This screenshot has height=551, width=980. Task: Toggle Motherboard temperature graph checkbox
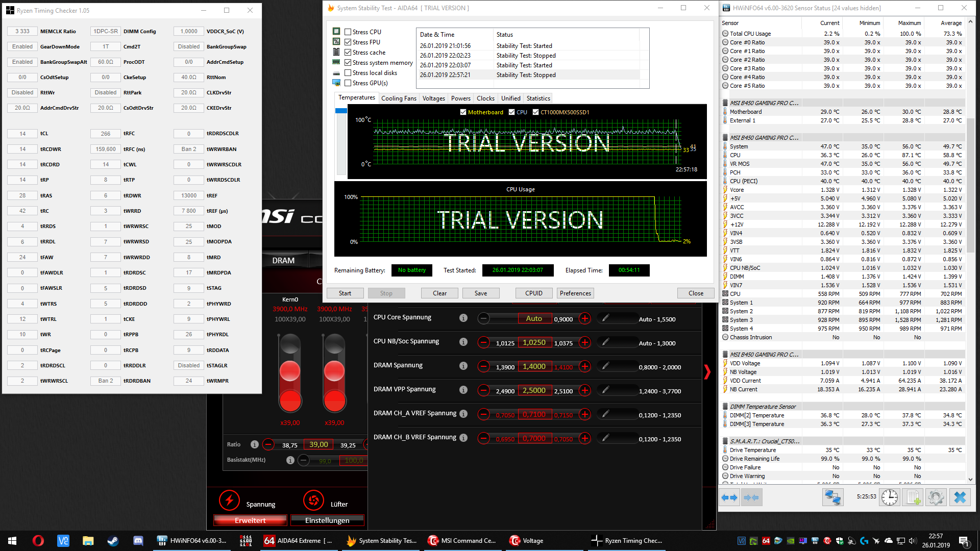coord(463,112)
